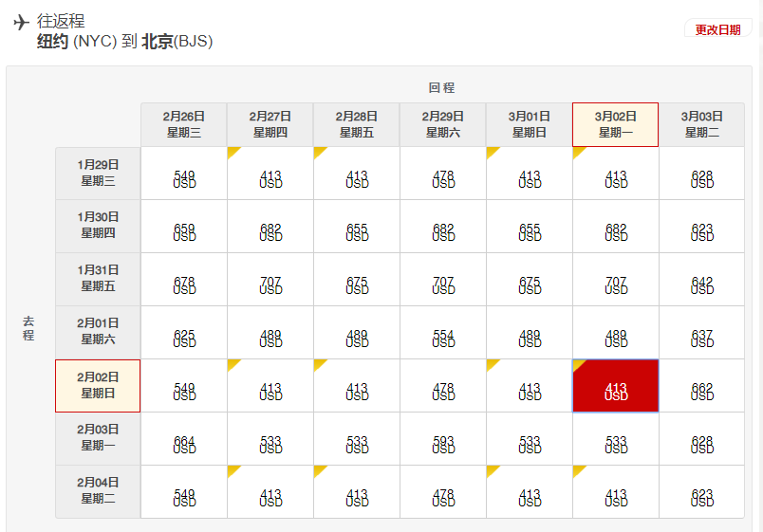
Task: Choose 664 USD fare in 2月03日 row
Action: coord(184,439)
